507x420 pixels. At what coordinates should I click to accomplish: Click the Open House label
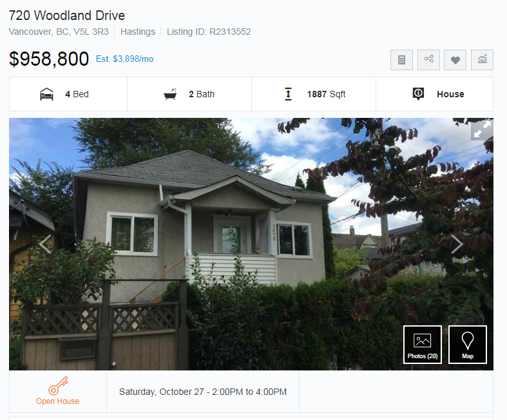pos(57,401)
